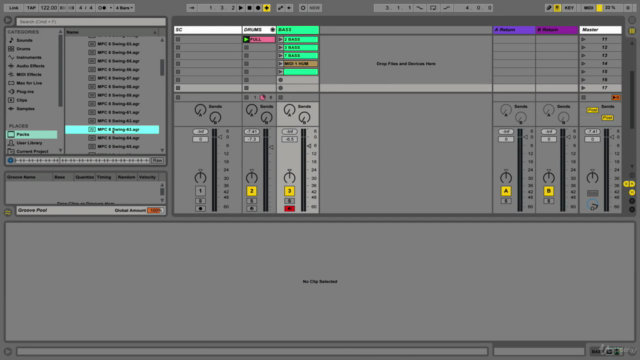Screen dimensions: 640x360
Task: Click Stop All Clips button on Master
Action: 584,98
